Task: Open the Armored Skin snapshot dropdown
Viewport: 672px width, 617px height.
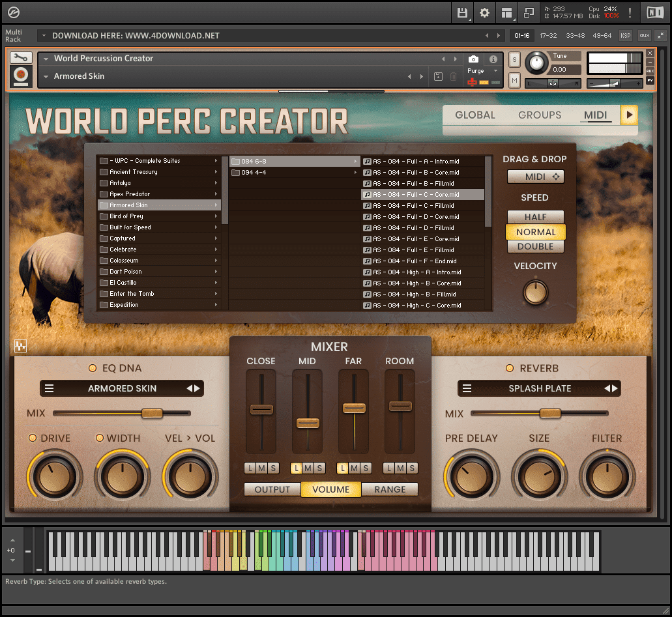Action: (46, 77)
